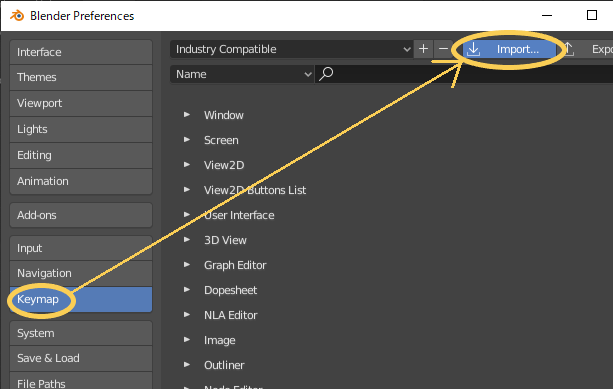This screenshot has width=613, height=389.
Task: Expand the 3D View keymap section
Action: [x=187, y=240]
